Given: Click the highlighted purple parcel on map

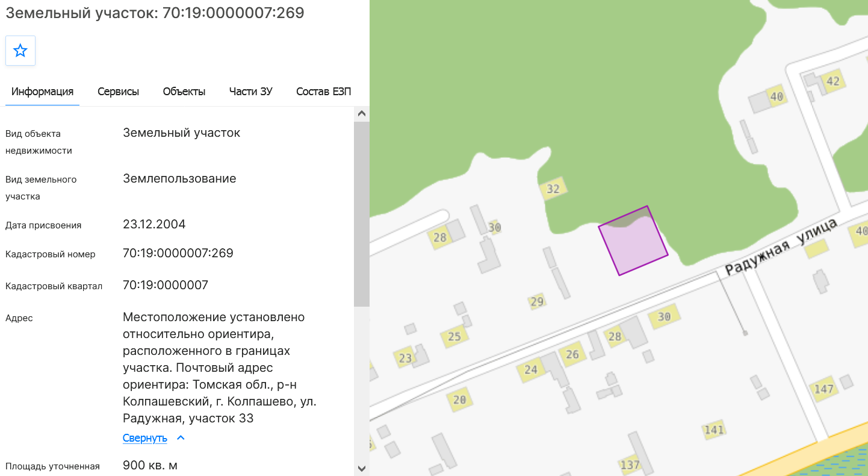Looking at the screenshot, I should click(x=633, y=241).
